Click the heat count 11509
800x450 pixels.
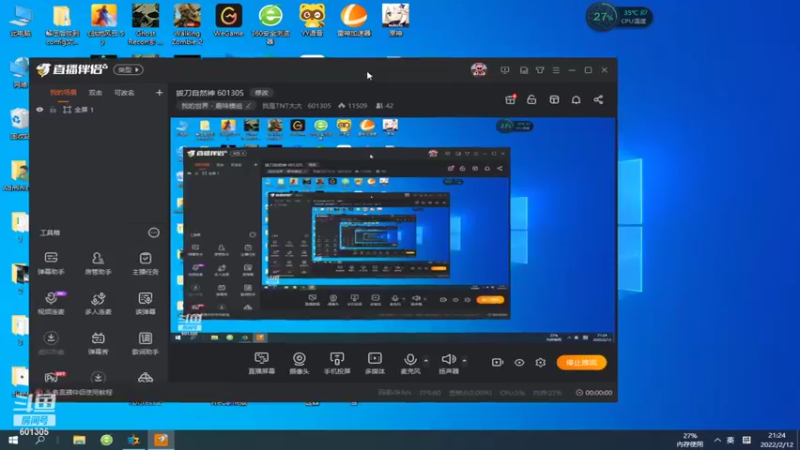coord(353,106)
